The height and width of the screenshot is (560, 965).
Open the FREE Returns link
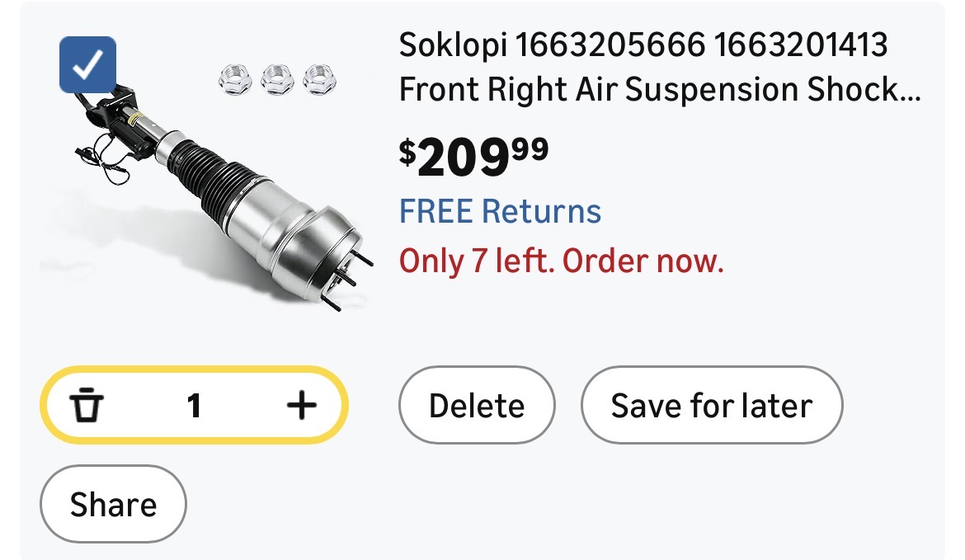point(500,211)
